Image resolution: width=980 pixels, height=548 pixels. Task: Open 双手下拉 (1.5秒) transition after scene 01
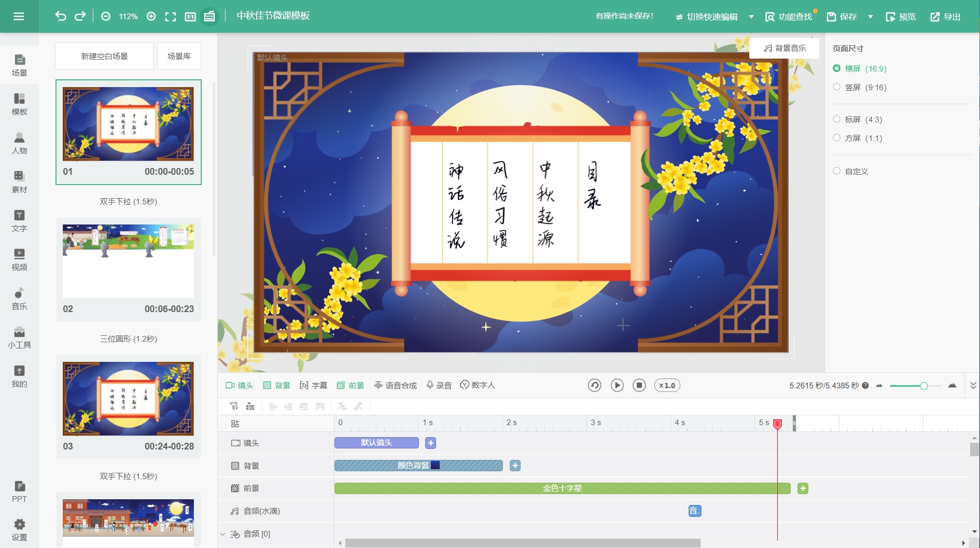click(x=128, y=201)
